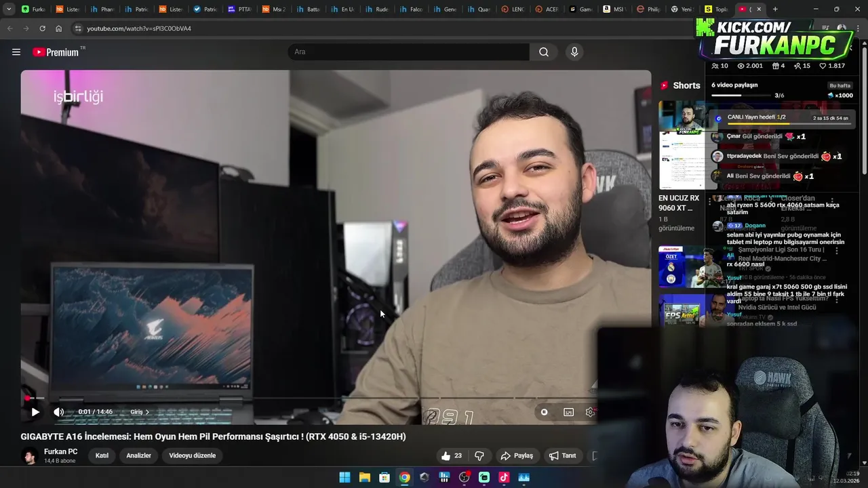Viewport: 868px width, 488px height.
Task: Start voice search with the microphone icon
Action: [574, 52]
